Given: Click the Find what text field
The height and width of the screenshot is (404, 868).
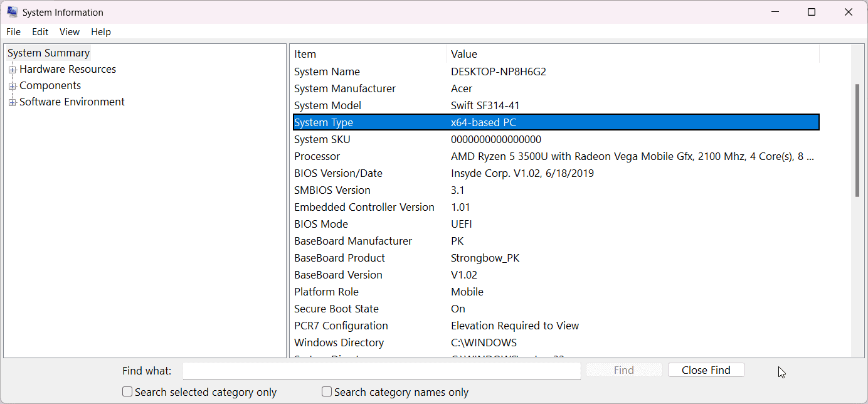Looking at the screenshot, I should (x=381, y=371).
